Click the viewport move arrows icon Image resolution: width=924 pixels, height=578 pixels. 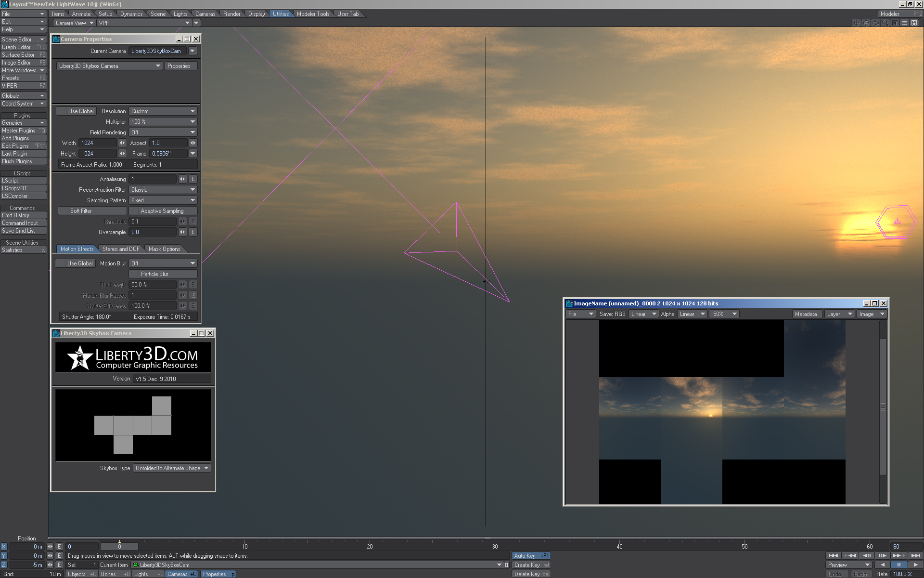point(866,23)
